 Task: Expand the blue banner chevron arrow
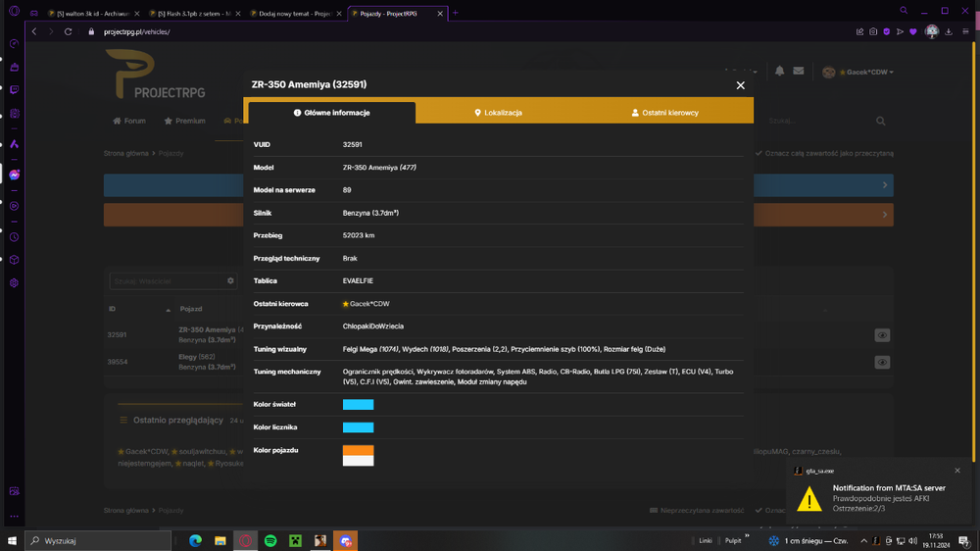coord(884,185)
